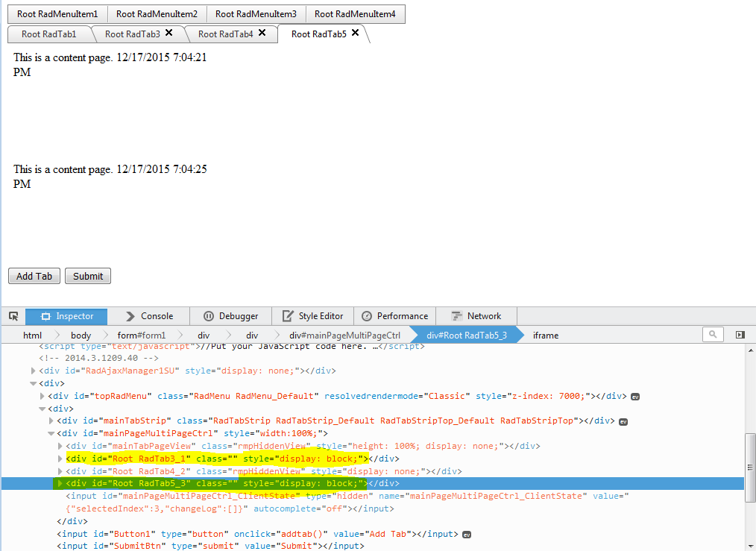
Task: Click the event badge on mainTabStrip div
Action: click(623, 421)
